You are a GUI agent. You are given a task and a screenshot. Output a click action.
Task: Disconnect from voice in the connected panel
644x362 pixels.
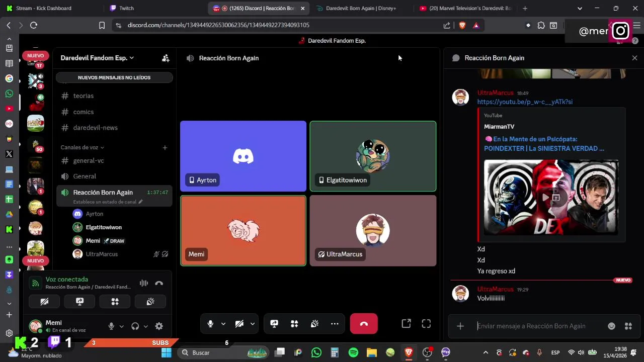tap(159, 283)
